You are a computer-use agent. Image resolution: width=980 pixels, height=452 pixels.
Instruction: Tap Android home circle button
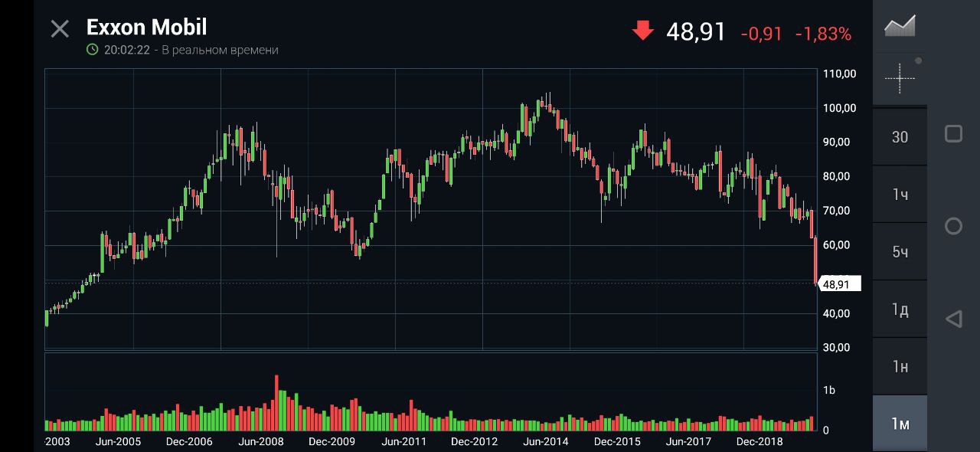(x=953, y=226)
